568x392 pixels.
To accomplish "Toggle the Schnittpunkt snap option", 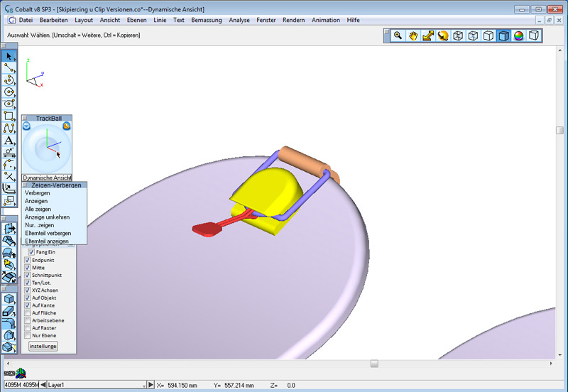I will click(28, 275).
